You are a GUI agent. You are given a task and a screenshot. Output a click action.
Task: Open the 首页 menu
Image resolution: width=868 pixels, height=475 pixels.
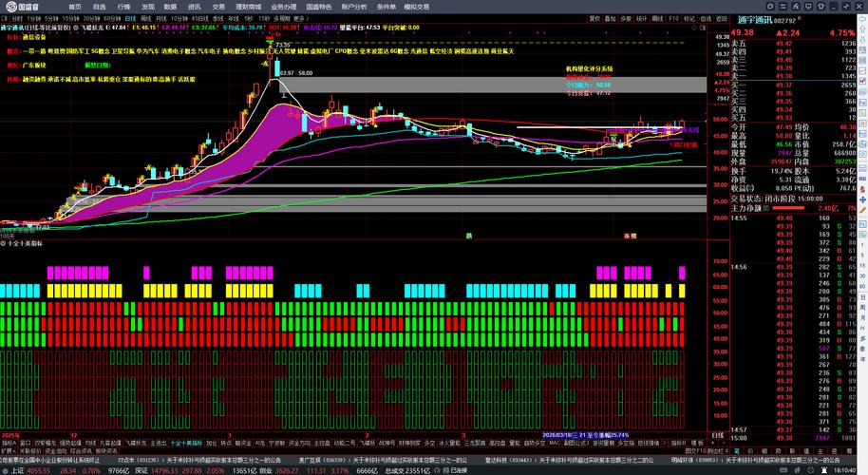click(x=75, y=7)
